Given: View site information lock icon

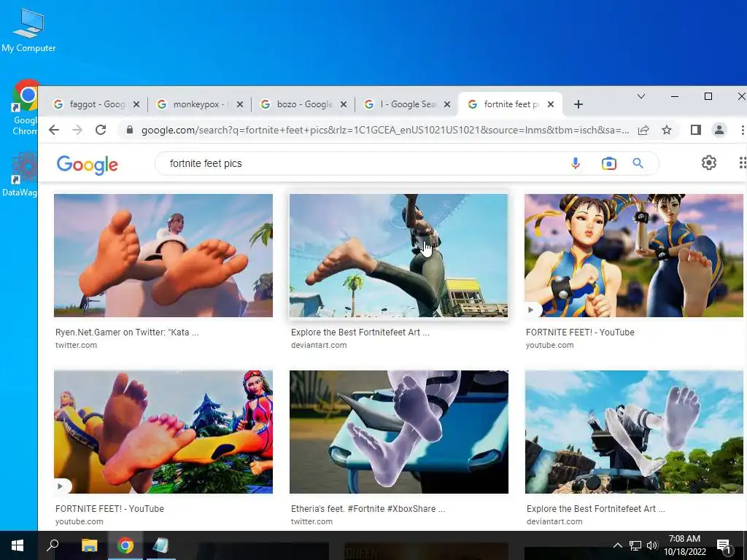Looking at the screenshot, I should pyautogui.click(x=129, y=130).
